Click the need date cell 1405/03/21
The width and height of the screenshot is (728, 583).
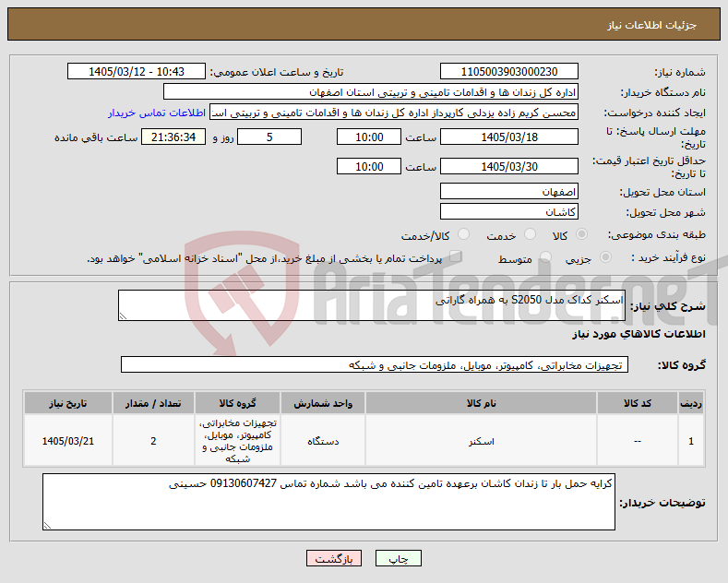point(67,441)
